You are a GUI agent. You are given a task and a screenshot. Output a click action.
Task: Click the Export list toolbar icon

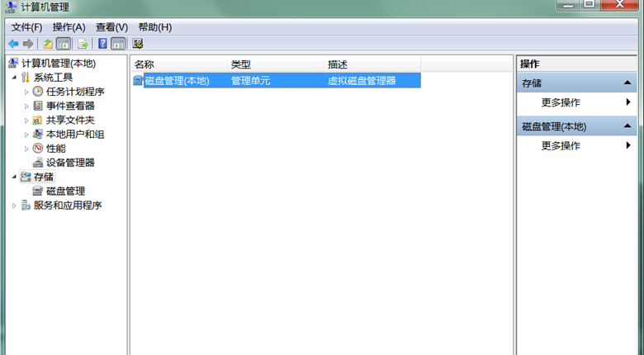[83, 44]
